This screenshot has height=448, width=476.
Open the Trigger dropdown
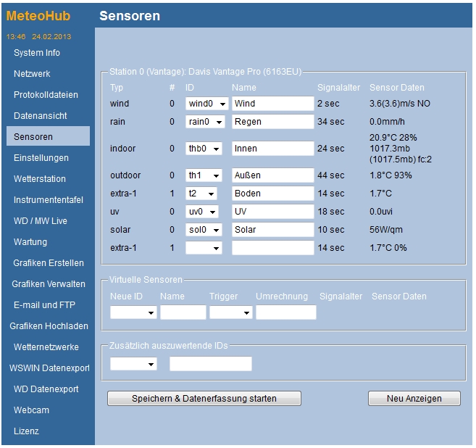pos(231,312)
